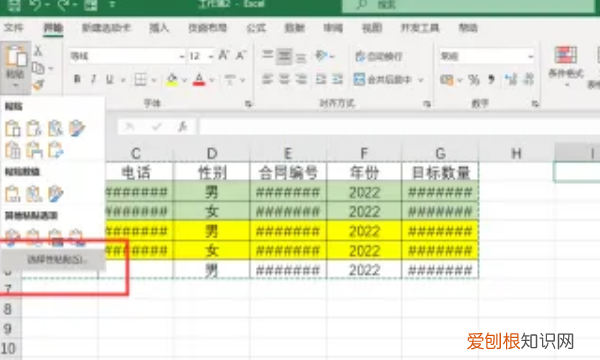Open the number format dropdown
Screen dimensions: 600x360
click(531, 57)
